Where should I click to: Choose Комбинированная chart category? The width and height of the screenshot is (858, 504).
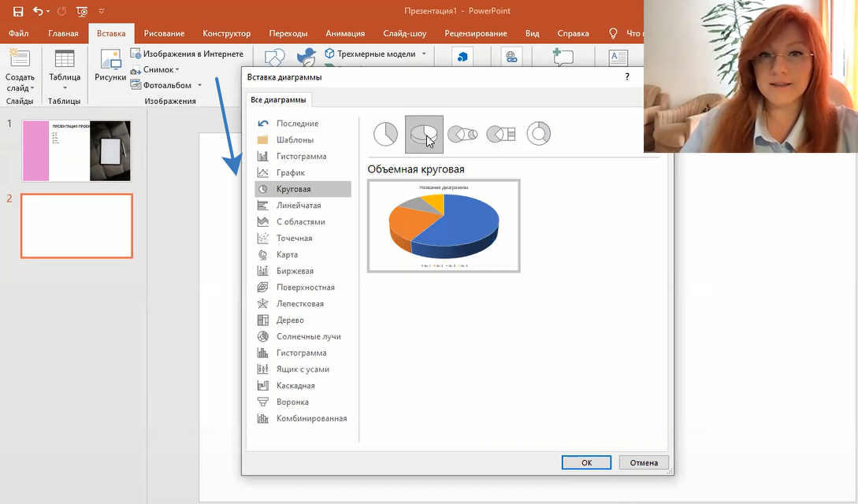[x=311, y=419]
